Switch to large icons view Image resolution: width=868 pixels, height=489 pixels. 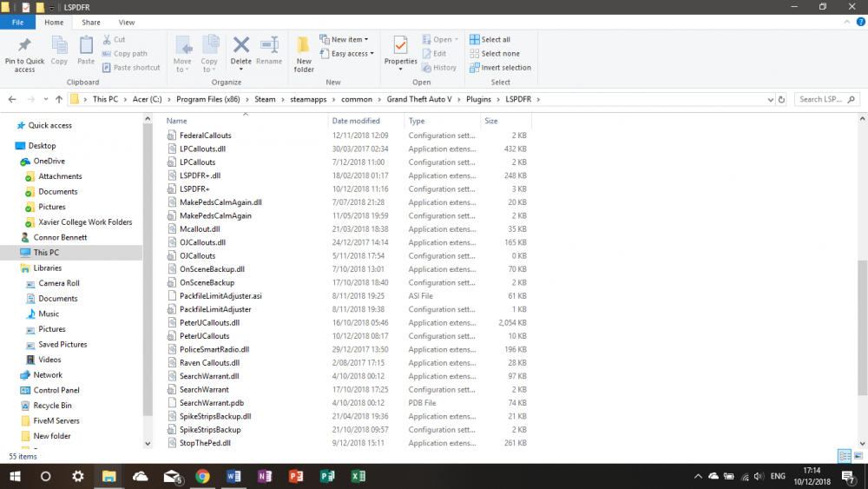[858, 456]
